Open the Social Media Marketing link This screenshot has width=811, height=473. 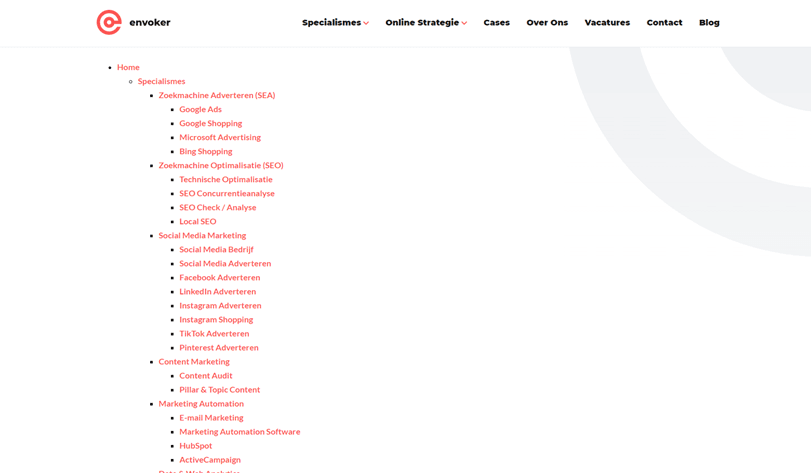pyautogui.click(x=202, y=235)
